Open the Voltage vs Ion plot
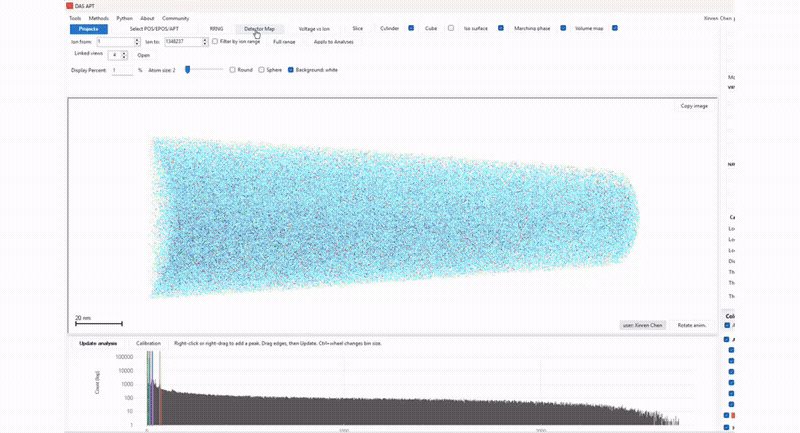Screen dimensions: 800x433 point(314,29)
